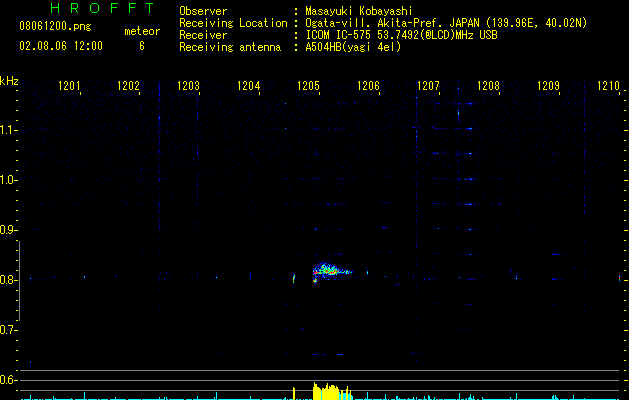Click the gray vertical range bar at left
The width and height of the screenshot is (629, 400).
coord(19,280)
